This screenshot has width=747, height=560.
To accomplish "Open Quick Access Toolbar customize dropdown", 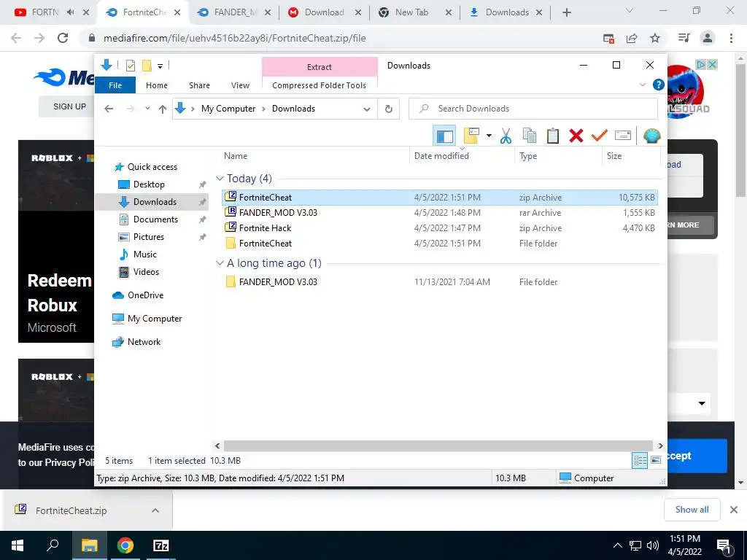I will (x=160, y=66).
